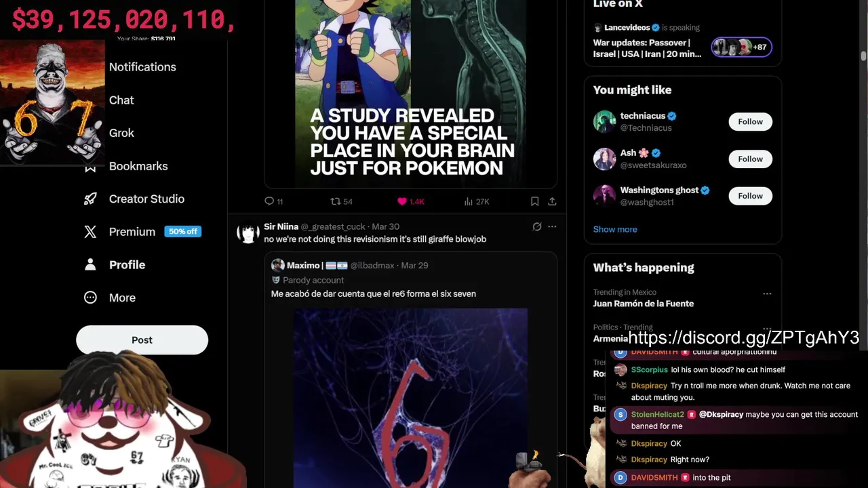The image size is (868, 488).
Task: Open Sir Niina's display name link
Action: pyautogui.click(x=281, y=226)
